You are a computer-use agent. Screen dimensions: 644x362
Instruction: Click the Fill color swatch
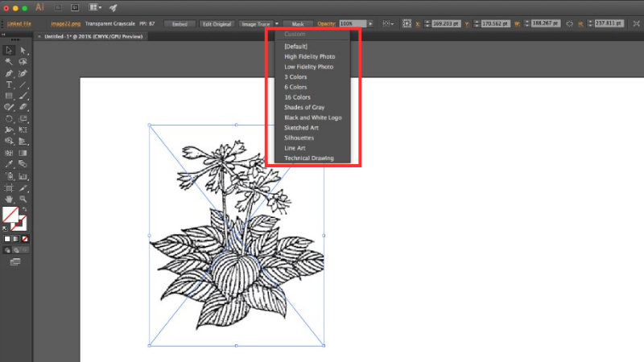[10, 215]
